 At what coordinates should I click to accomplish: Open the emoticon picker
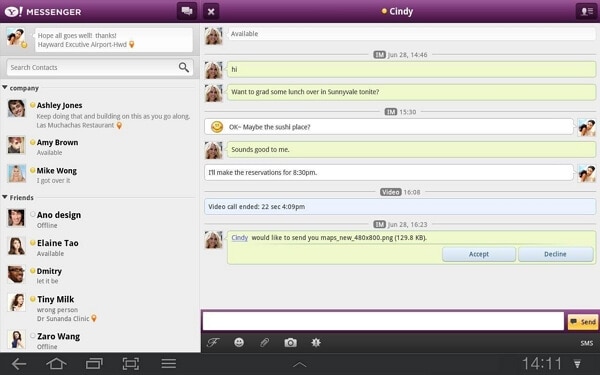(x=239, y=342)
